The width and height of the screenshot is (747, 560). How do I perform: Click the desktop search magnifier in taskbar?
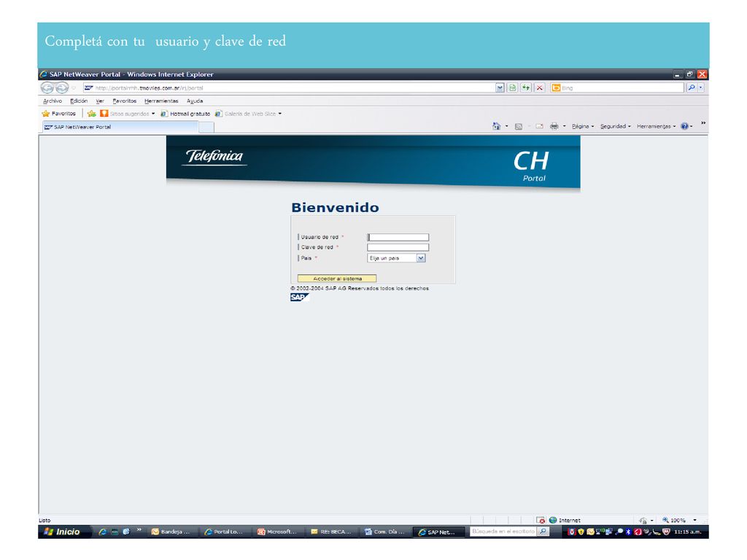(543, 532)
